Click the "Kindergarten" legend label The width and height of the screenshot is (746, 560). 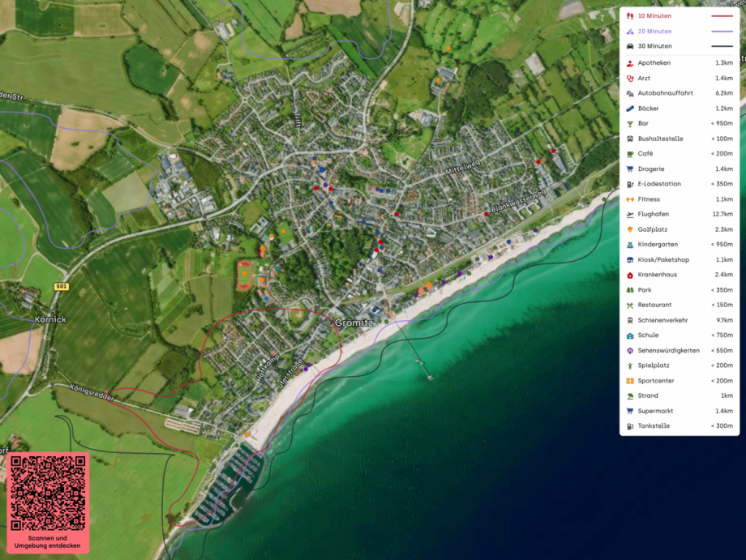click(658, 245)
